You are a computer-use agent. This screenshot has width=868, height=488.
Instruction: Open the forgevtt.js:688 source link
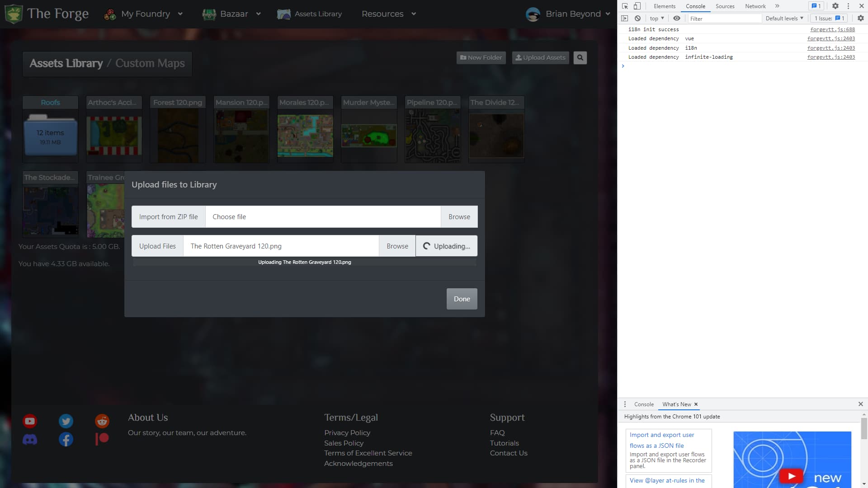coord(832,29)
